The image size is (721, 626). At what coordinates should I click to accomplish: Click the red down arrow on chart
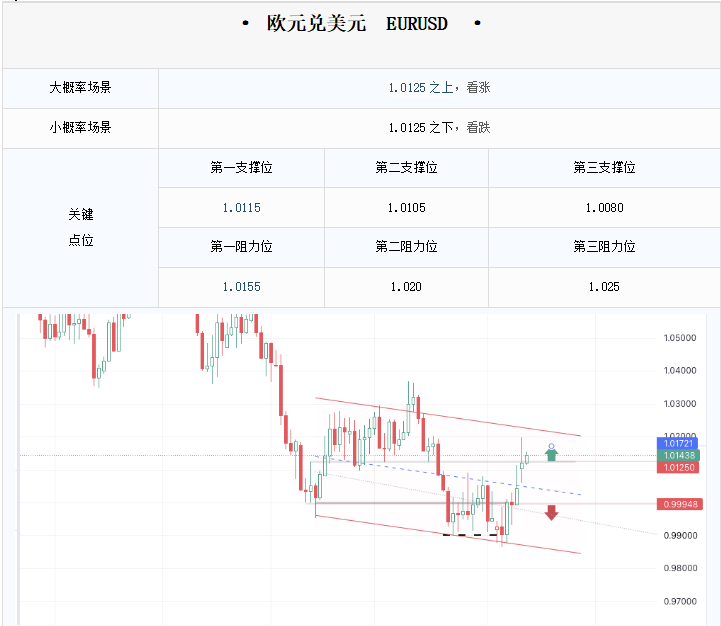[x=551, y=512]
